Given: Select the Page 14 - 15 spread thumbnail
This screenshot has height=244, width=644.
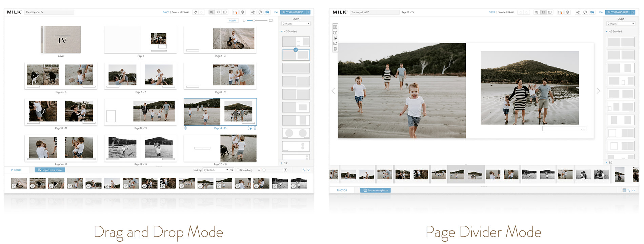Looking at the screenshot, I should click(x=220, y=112).
